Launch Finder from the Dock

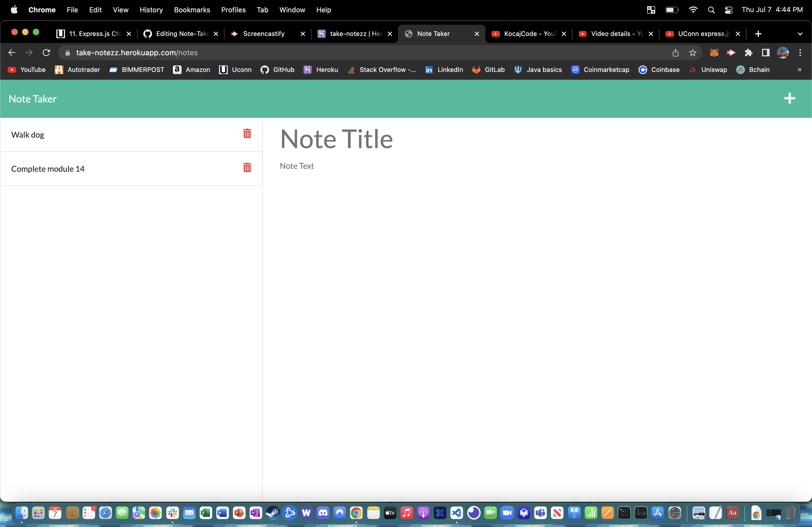point(22,513)
